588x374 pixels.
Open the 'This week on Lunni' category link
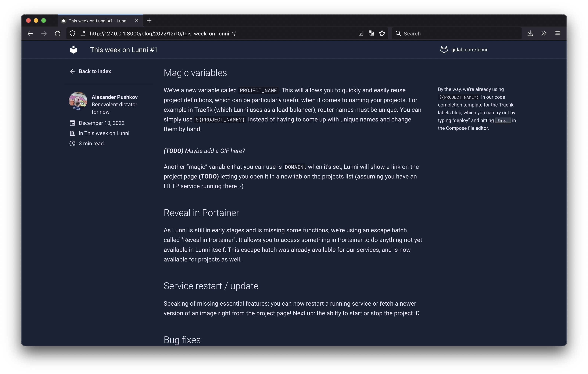107,133
